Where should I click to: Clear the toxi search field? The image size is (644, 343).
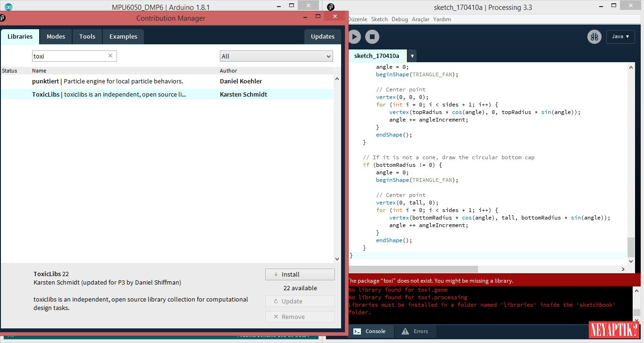[110, 56]
